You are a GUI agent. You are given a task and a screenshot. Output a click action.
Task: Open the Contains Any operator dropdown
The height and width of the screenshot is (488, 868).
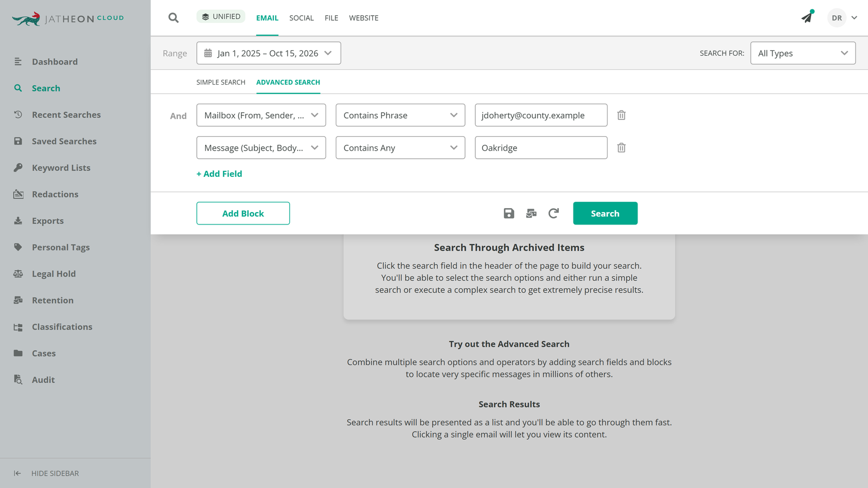pos(400,147)
